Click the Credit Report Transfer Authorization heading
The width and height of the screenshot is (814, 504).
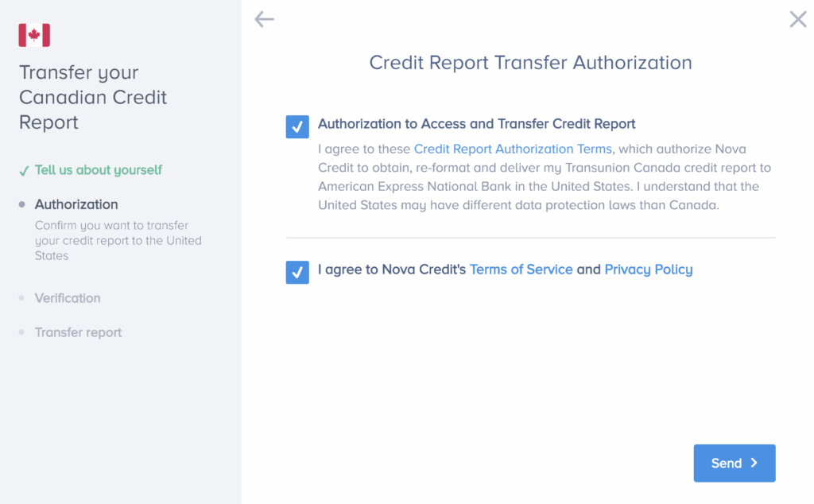(x=529, y=62)
